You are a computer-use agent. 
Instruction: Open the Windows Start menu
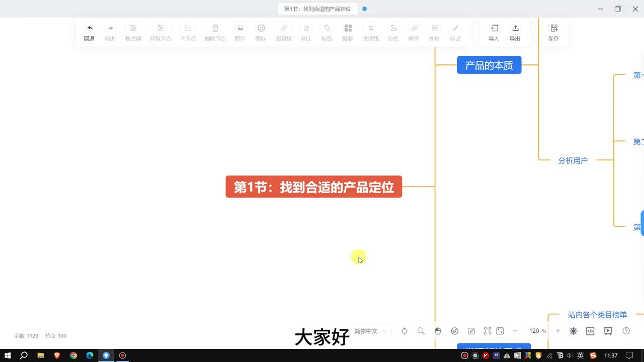click(8, 355)
